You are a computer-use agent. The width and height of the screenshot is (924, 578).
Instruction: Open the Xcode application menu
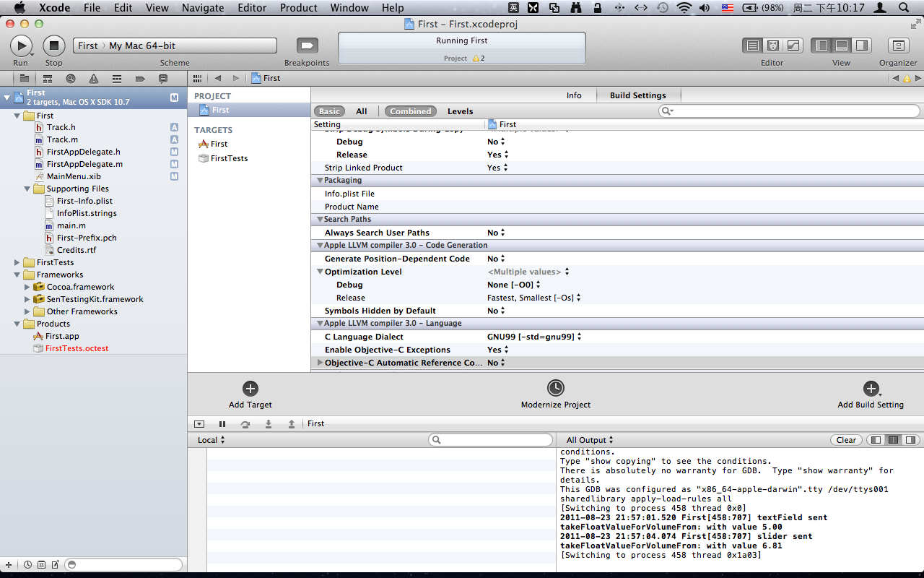[x=54, y=8]
